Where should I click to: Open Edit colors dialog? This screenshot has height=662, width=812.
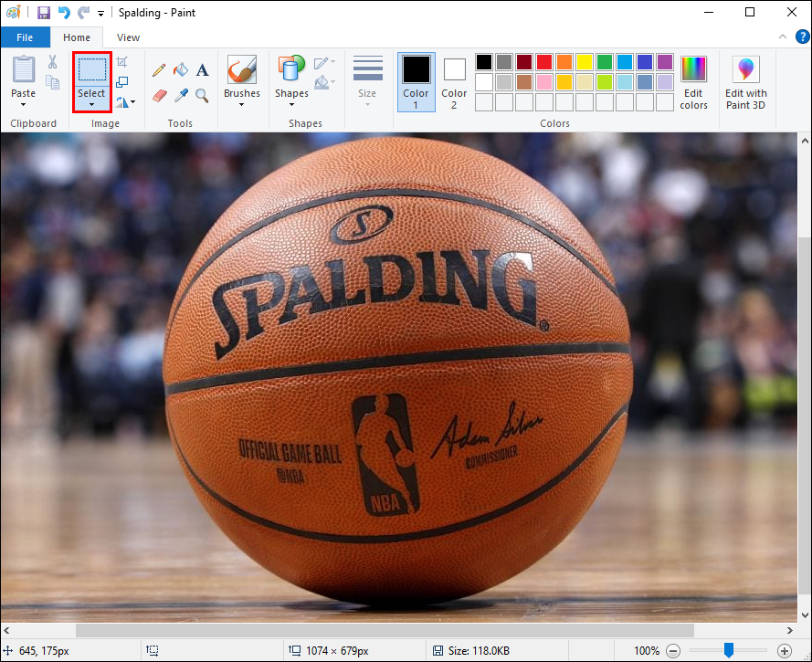coord(693,82)
